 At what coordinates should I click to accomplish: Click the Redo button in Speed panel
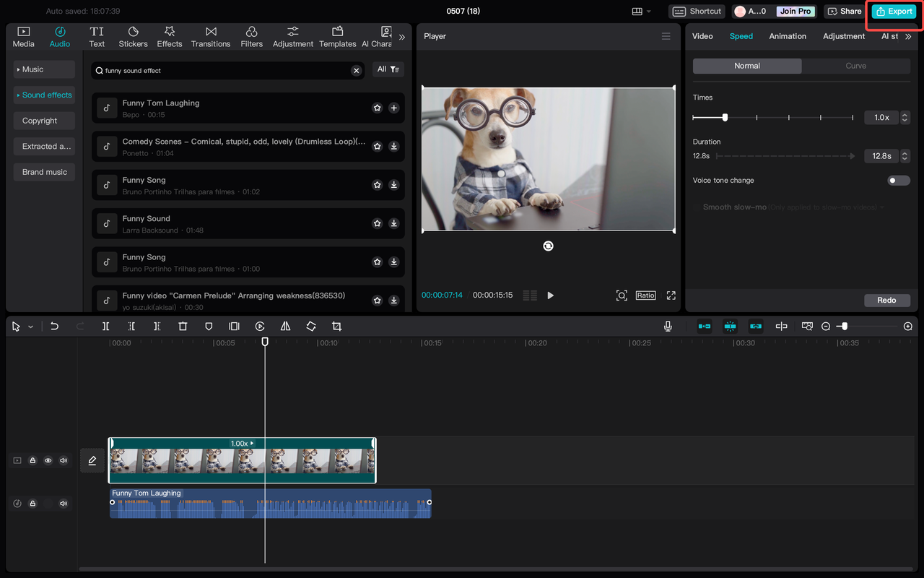pyautogui.click(x=886, y=300)
